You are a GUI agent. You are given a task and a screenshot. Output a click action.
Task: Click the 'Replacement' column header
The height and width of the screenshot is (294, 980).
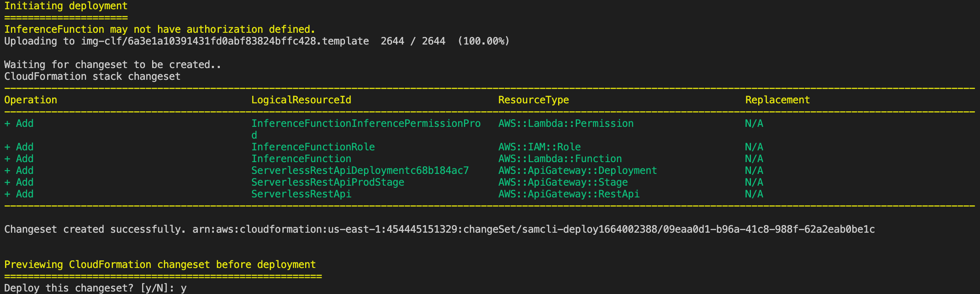(x=778, y=100)
